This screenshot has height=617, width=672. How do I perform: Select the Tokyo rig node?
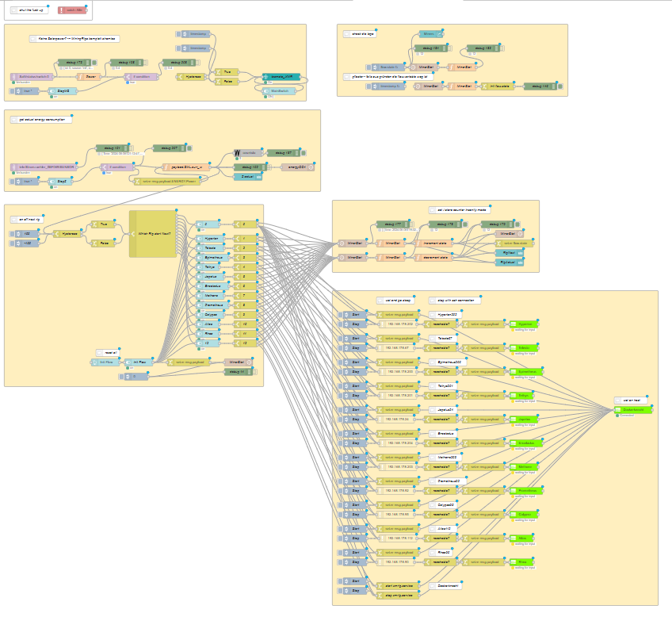[211, 267]
